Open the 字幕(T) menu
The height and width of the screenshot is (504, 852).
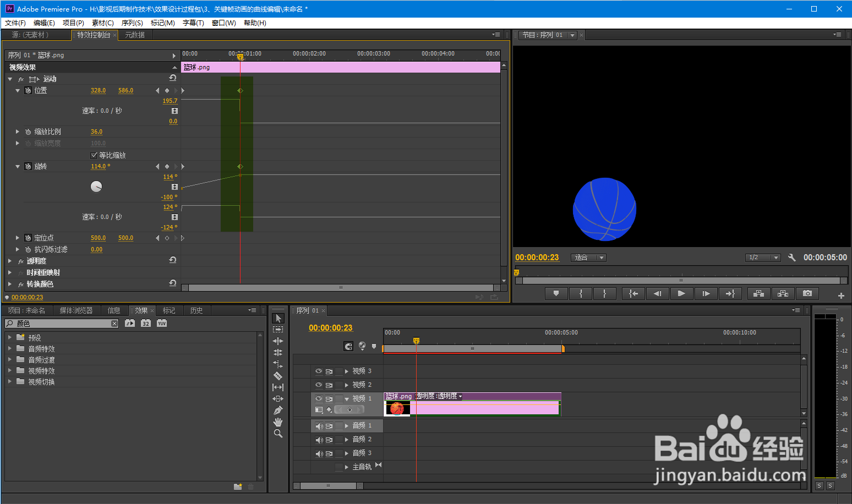pos(193,23)
